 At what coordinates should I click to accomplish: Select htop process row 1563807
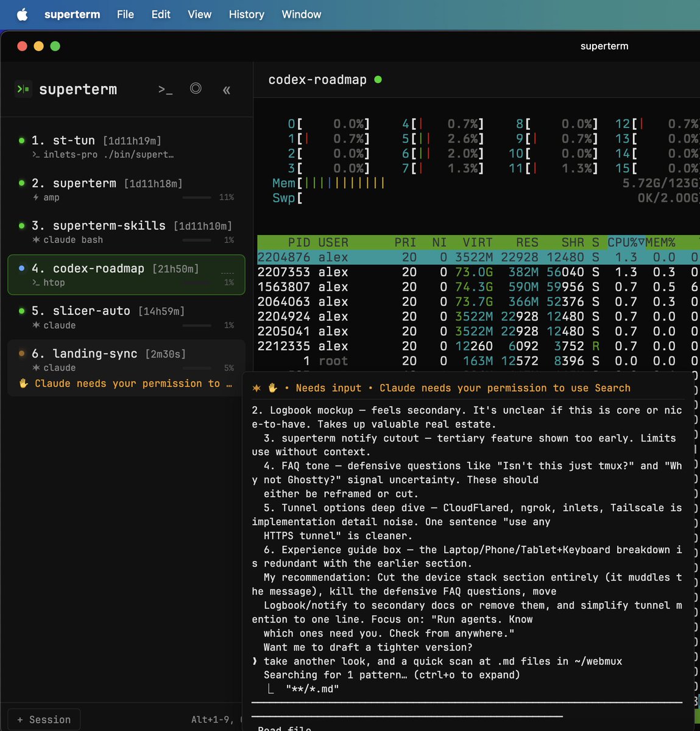[478, 286]
